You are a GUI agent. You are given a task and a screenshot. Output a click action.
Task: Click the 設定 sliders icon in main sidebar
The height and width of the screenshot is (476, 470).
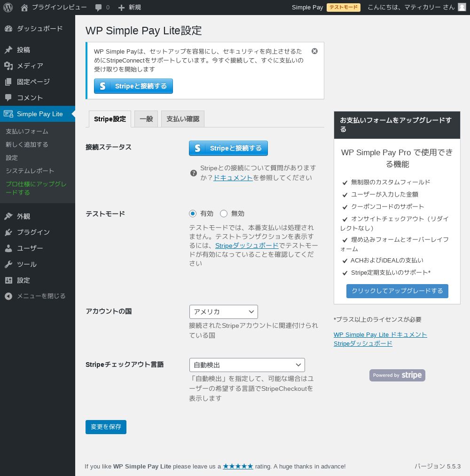tap(8, 280)
